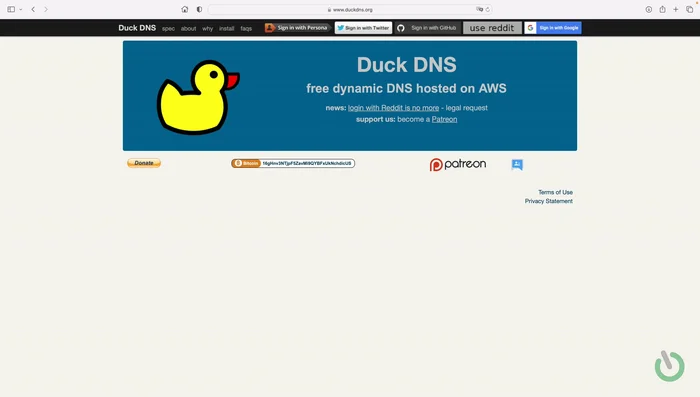Click the PayPal Donate button

coord(144,163)
